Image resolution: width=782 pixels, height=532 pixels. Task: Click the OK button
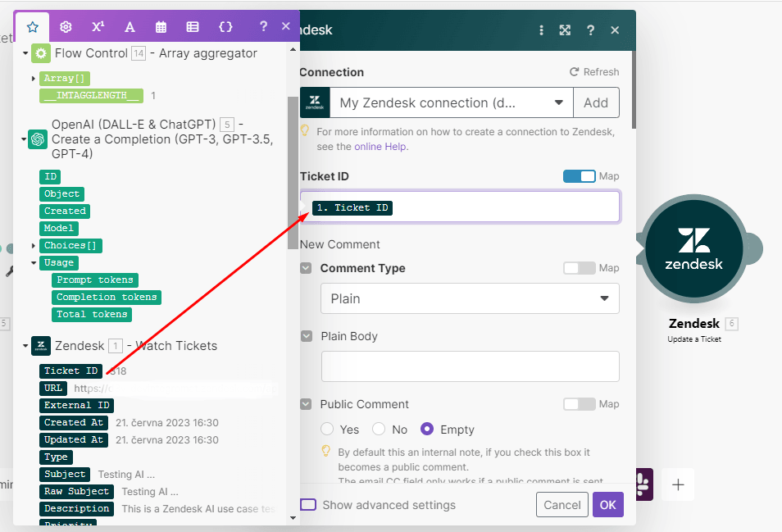(607, 505)
